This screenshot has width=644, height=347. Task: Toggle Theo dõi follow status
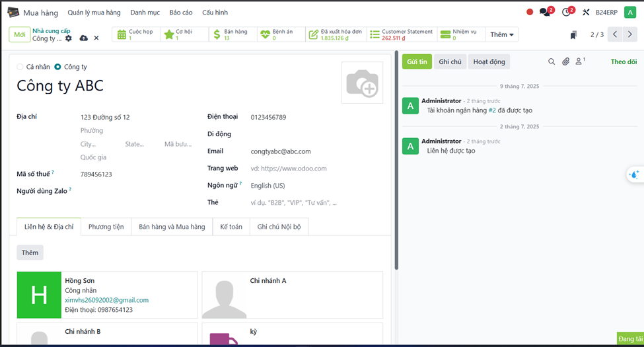point(624,61)
